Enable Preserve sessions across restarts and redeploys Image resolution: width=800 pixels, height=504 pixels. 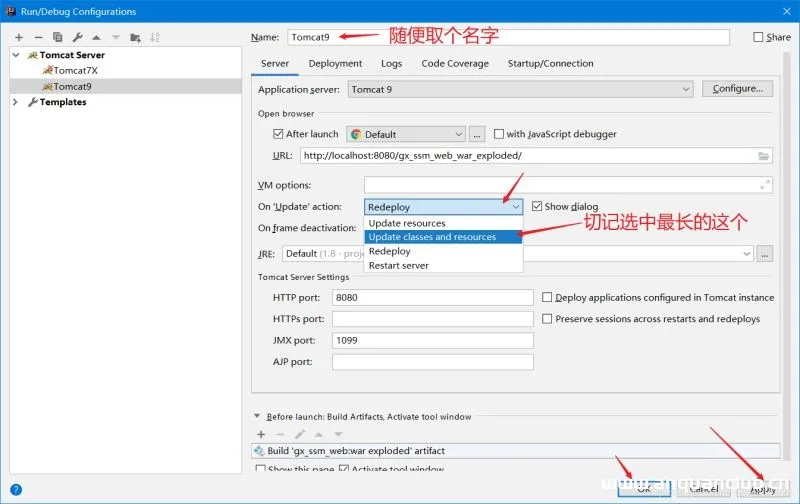tap(547, 318)
